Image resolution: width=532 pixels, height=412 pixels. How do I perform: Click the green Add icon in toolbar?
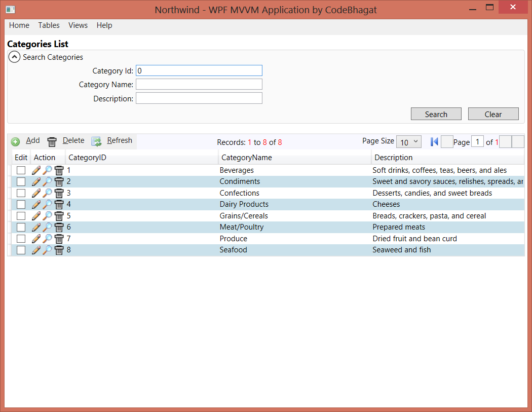coord(15,142)
